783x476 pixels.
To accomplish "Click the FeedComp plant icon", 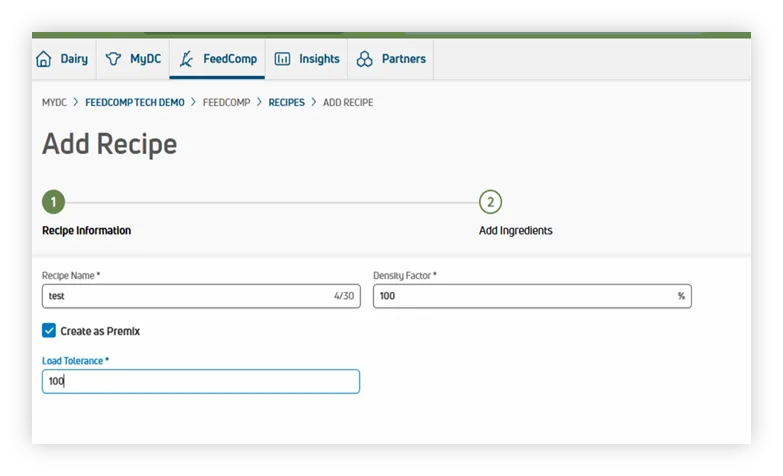I will tap(186, 59).
